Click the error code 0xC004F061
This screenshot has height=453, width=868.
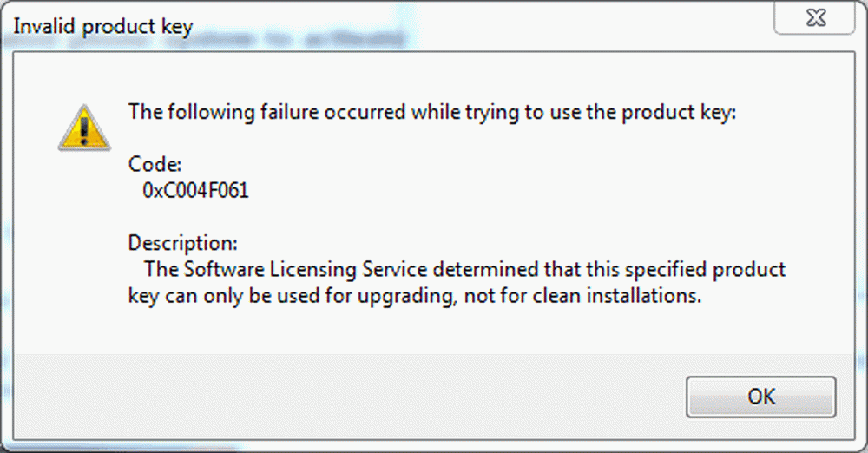(195, 191)
